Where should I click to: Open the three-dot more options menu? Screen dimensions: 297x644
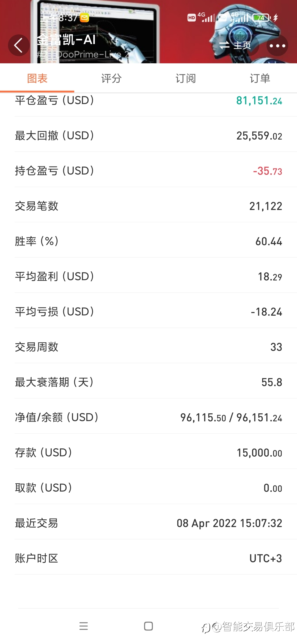pos(277,45)
